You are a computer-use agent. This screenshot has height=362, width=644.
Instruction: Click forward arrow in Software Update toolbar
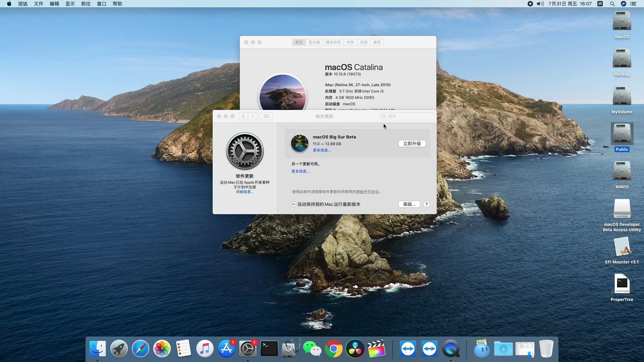coord(253,116)
